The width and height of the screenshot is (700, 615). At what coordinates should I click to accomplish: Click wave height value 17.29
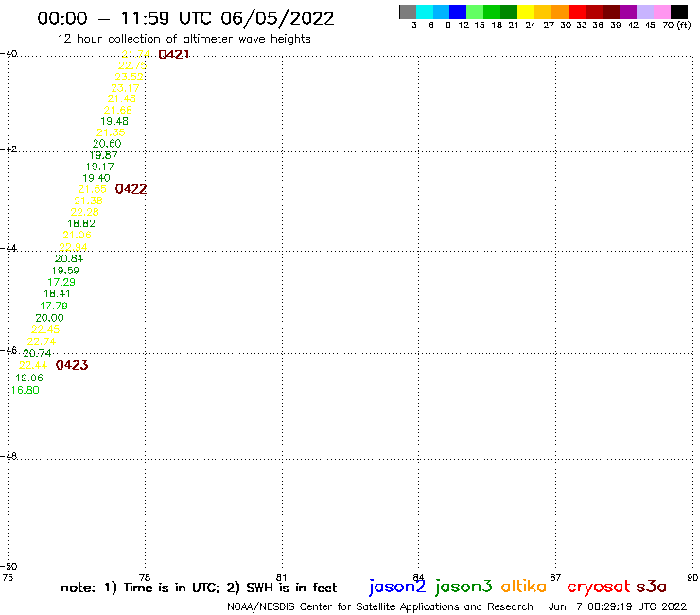click(x=61, y=282)
